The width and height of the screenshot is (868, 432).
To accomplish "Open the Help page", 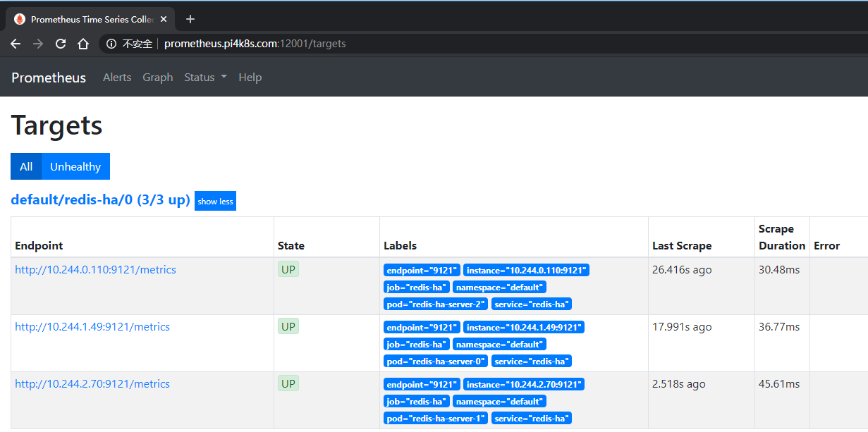I will [250, 78].
